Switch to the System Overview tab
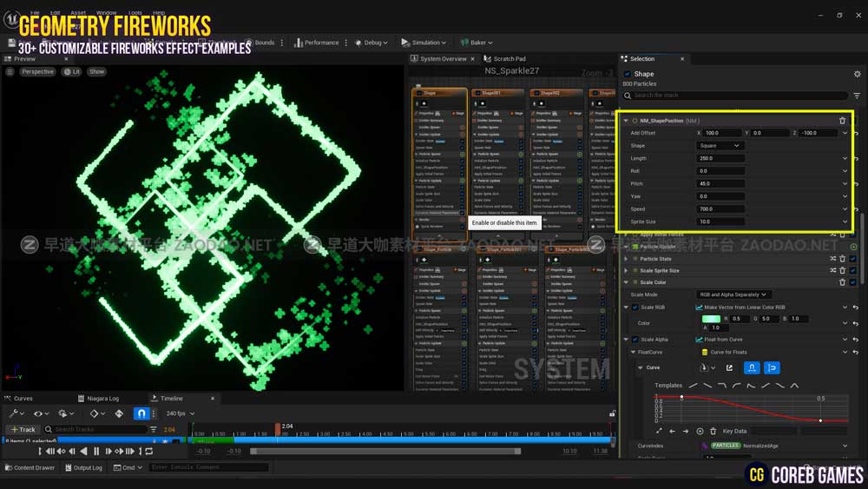The width and height of the screenshot is (868, 489). pos(443,59)
